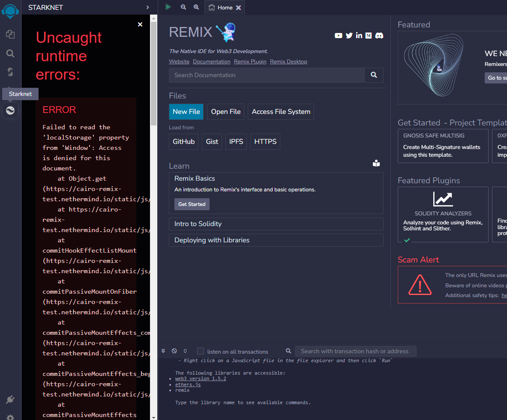Image resolution: width=507 pixels, height=420 pixels.
Task: Close the Home tab
Action: (238, 8)
